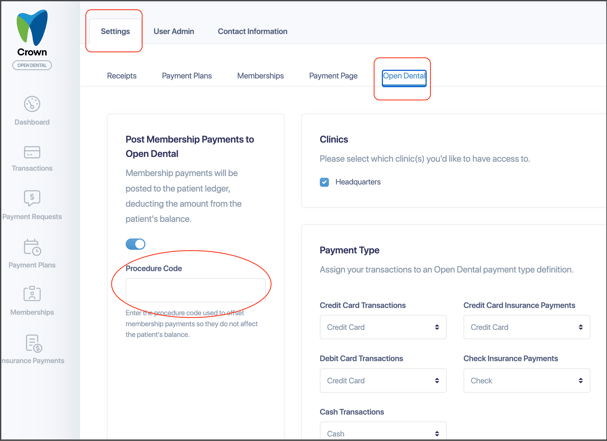This screenshot has width=607, height=441.
Task: Open the Payment Plans calendar icon
Action: [x=32, y=247]
